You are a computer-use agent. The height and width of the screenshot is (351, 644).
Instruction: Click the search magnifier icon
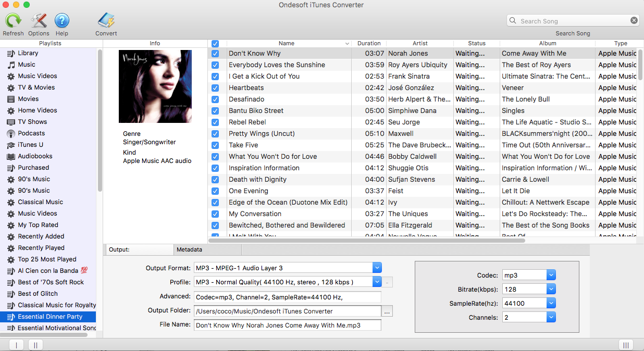(x=514, y=21)
